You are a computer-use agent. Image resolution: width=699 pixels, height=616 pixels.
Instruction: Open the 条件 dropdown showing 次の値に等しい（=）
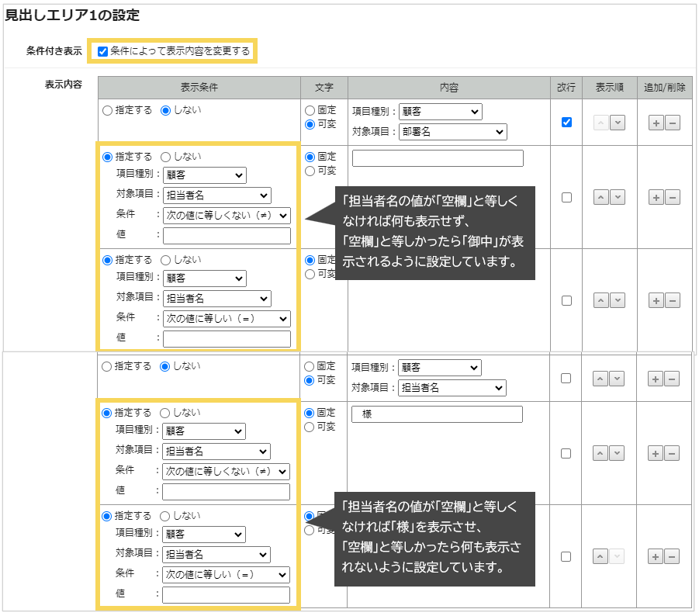[227, 318]
